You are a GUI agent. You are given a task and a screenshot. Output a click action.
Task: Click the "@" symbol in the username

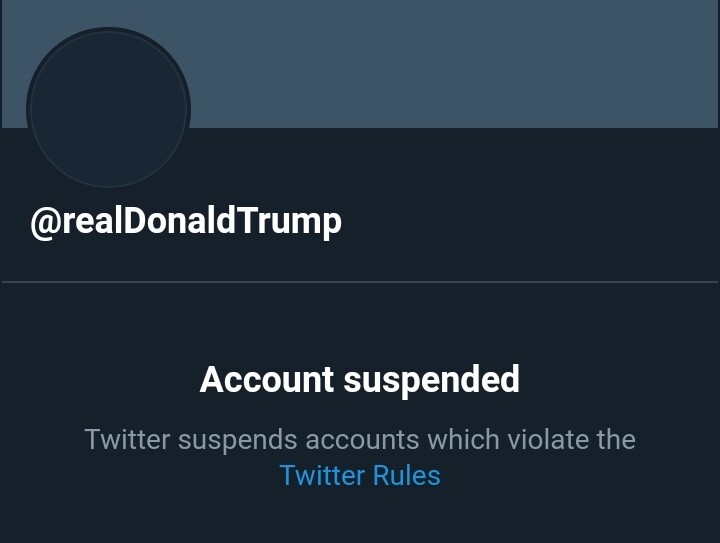coord(47,222)
